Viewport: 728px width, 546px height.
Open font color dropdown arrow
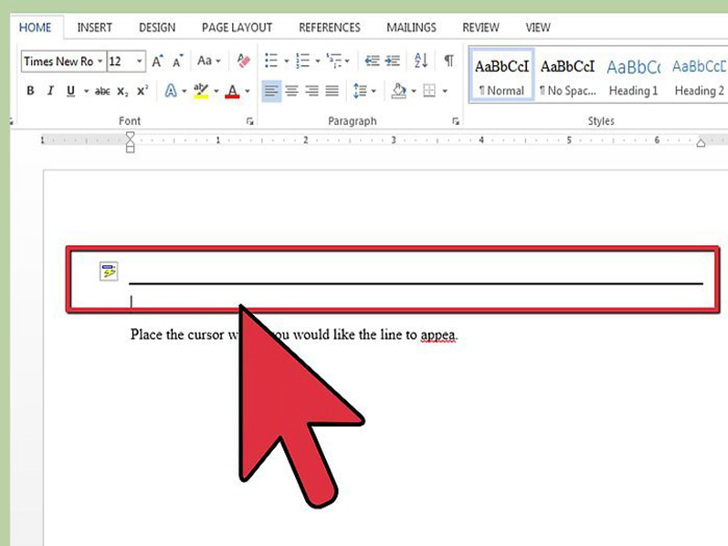click(247, 91)
